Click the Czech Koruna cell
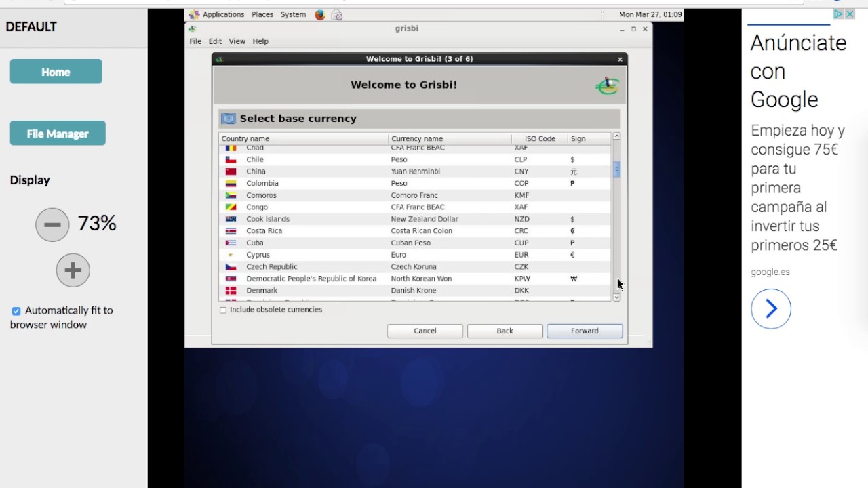This screenshot has height=488, width=868. click(414, 267)
